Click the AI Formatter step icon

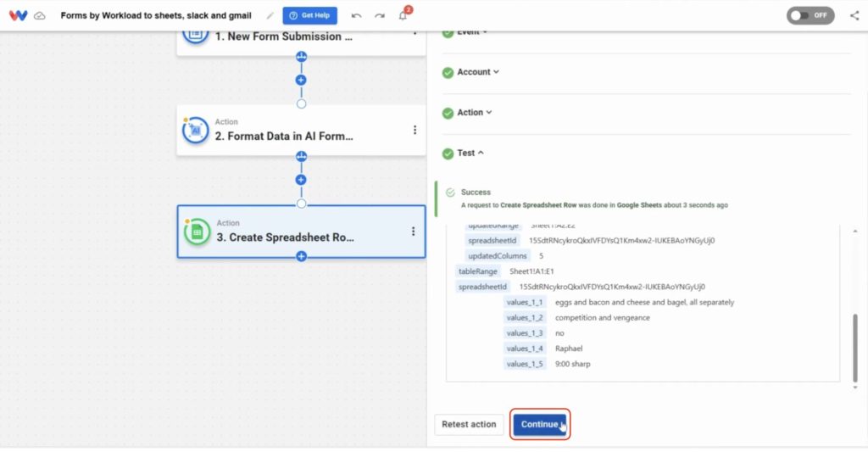pos(196,131)
